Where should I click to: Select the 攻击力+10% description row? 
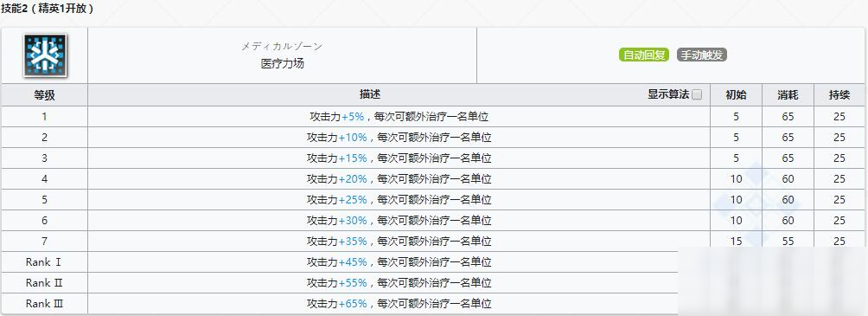[x=399, y=138]
